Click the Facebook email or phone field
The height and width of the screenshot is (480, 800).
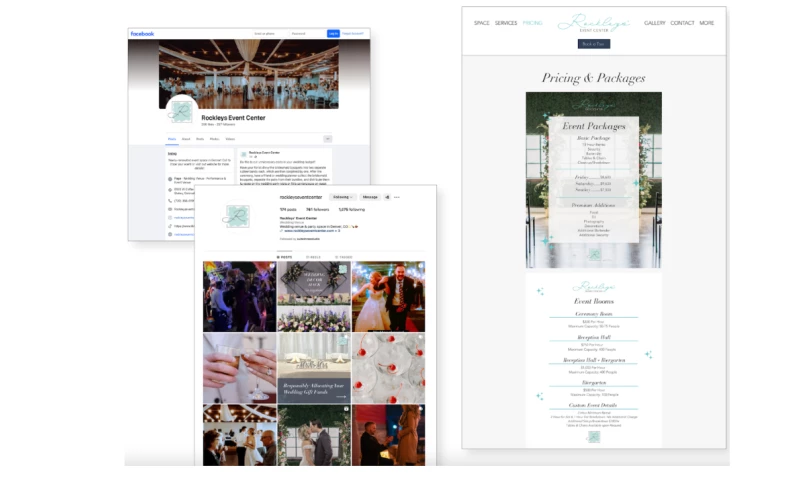pos(265,34)
